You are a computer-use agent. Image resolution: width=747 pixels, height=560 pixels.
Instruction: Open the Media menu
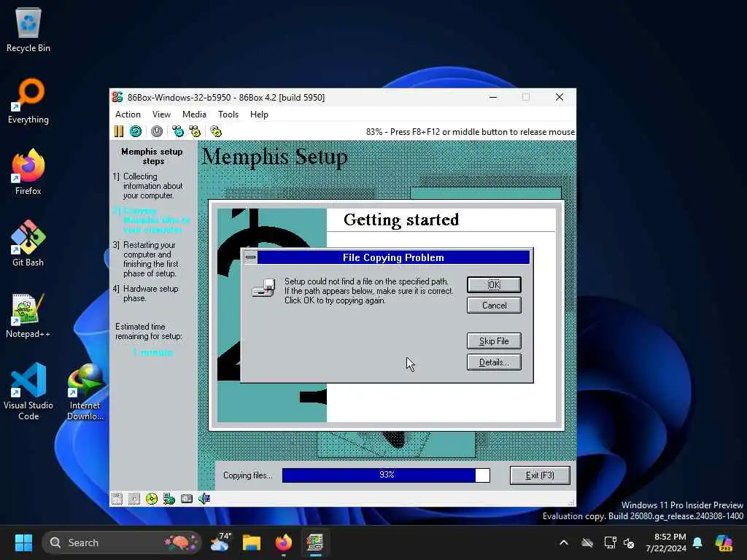pyautogui.click(x=194, y=114)
